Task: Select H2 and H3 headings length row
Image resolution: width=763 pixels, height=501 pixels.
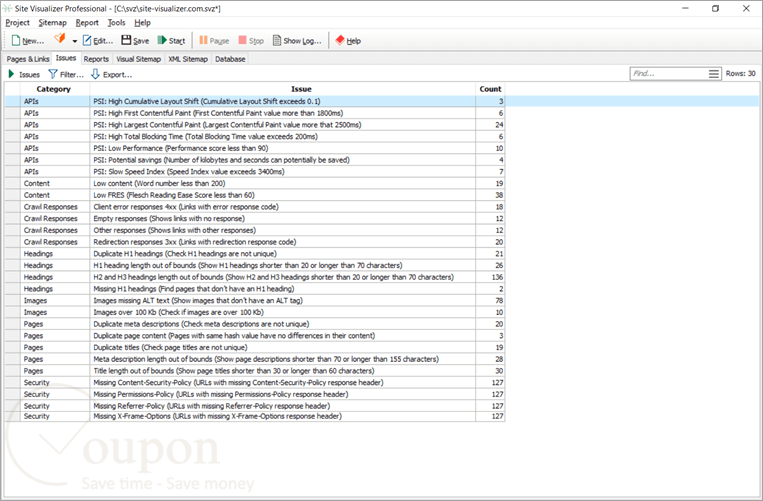Action: 255,277
